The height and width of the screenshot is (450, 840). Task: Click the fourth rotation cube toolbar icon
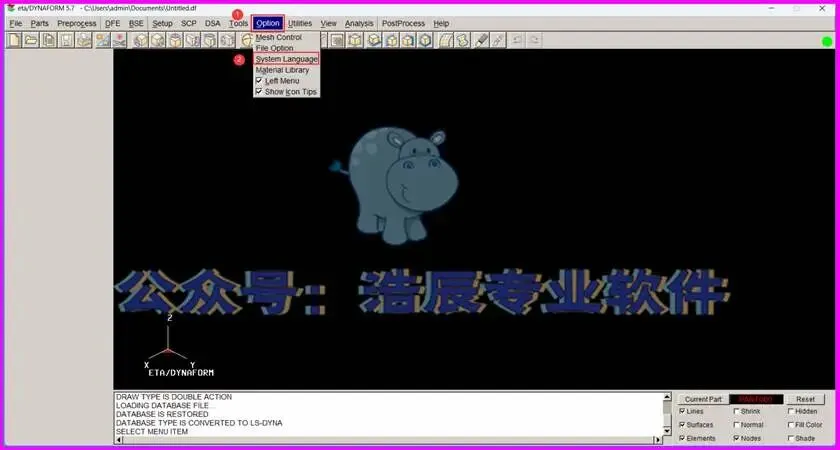pos(192,40)
